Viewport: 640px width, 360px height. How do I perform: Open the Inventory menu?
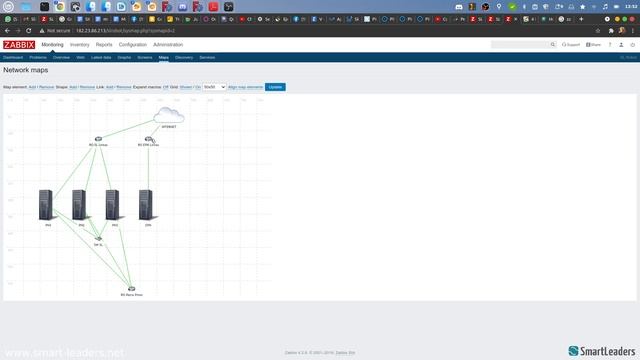coord(80,44)
